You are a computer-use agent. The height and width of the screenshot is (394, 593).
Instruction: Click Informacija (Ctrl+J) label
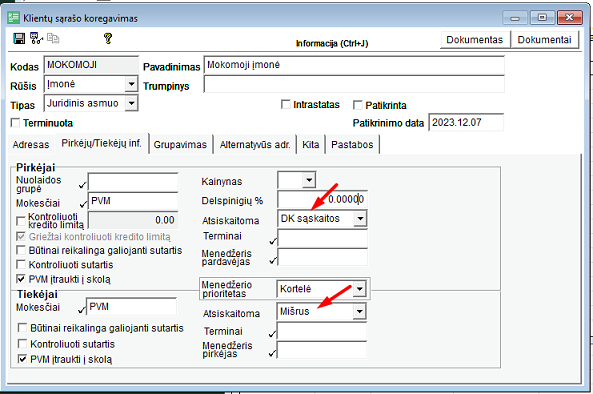point(332,43)
